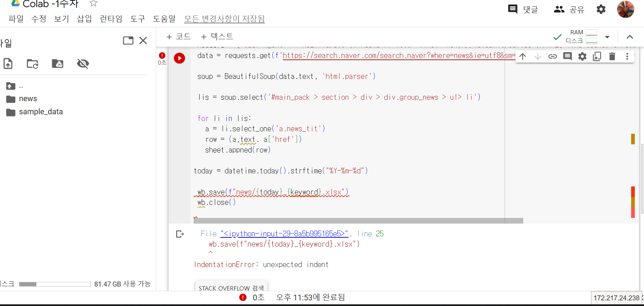Screen dimensions: 644x306
Task: Upload a file to session storage
Action: (x=8, y=64)
